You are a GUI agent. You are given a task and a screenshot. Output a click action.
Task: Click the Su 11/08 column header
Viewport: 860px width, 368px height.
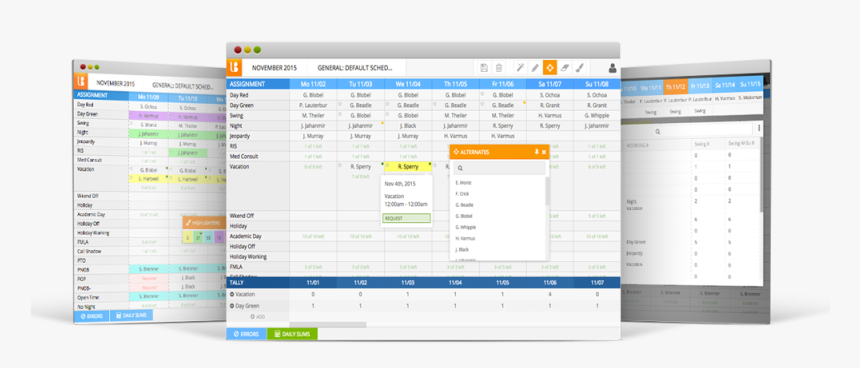[597, 84]
